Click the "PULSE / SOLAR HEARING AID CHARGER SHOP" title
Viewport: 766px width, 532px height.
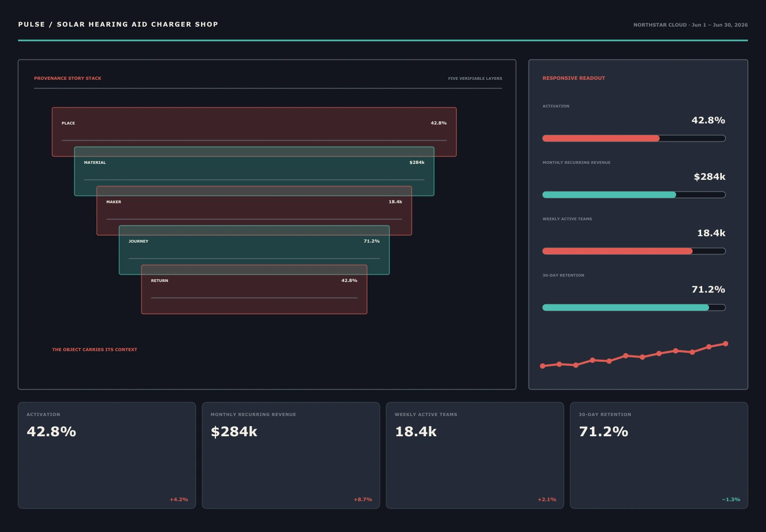118,24
